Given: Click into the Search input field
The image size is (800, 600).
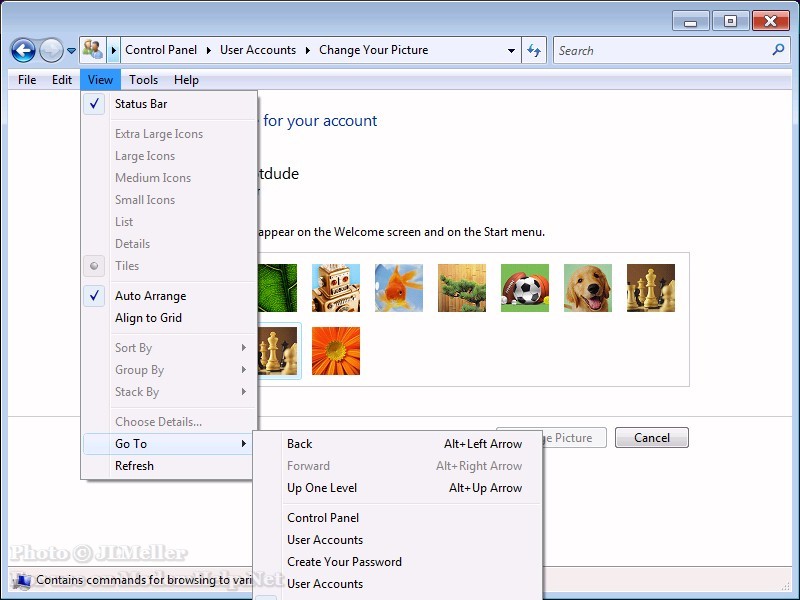Looking at the screenshot, I should pyautogui.click(x=660, y=50).
